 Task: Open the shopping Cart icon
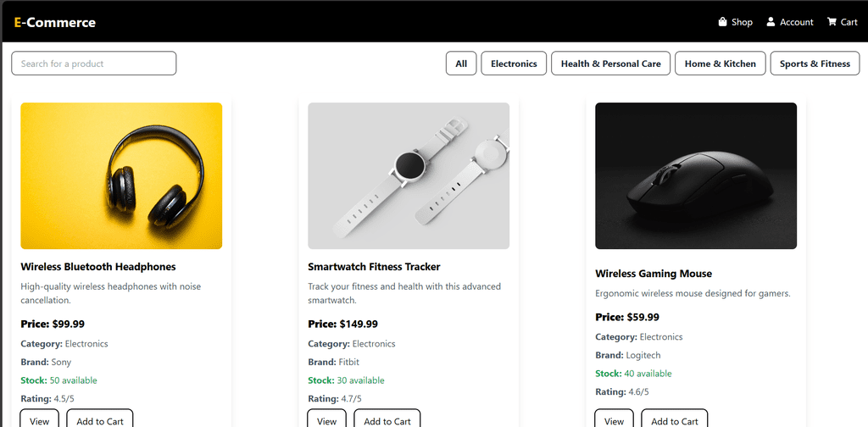click(832, 22)
